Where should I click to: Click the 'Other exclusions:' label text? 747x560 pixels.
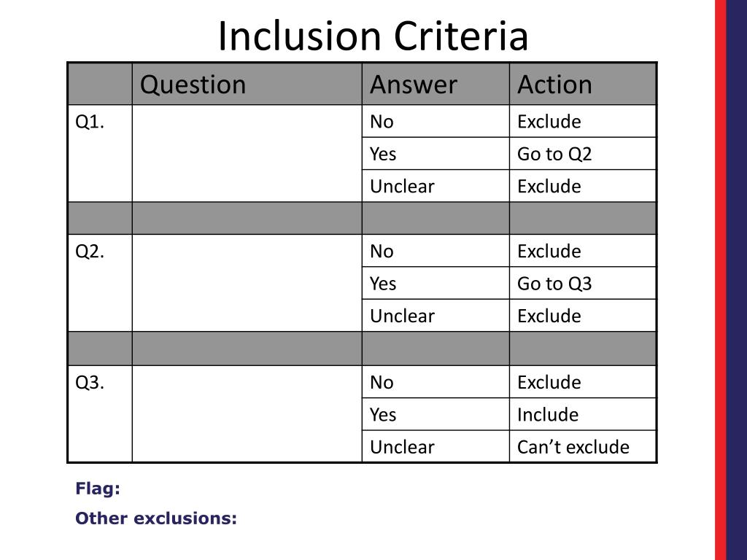click(156, 518)
